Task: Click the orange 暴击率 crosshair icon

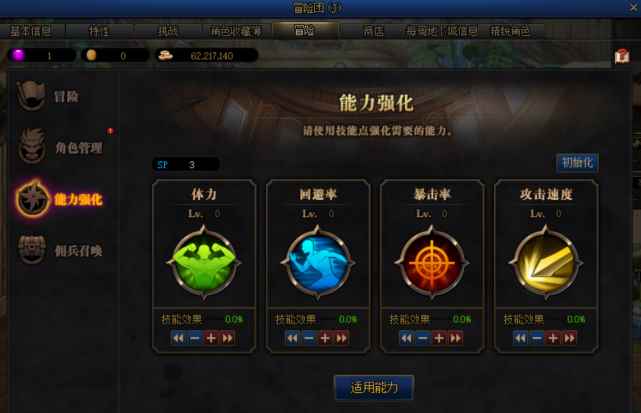Action: [432, 262]
